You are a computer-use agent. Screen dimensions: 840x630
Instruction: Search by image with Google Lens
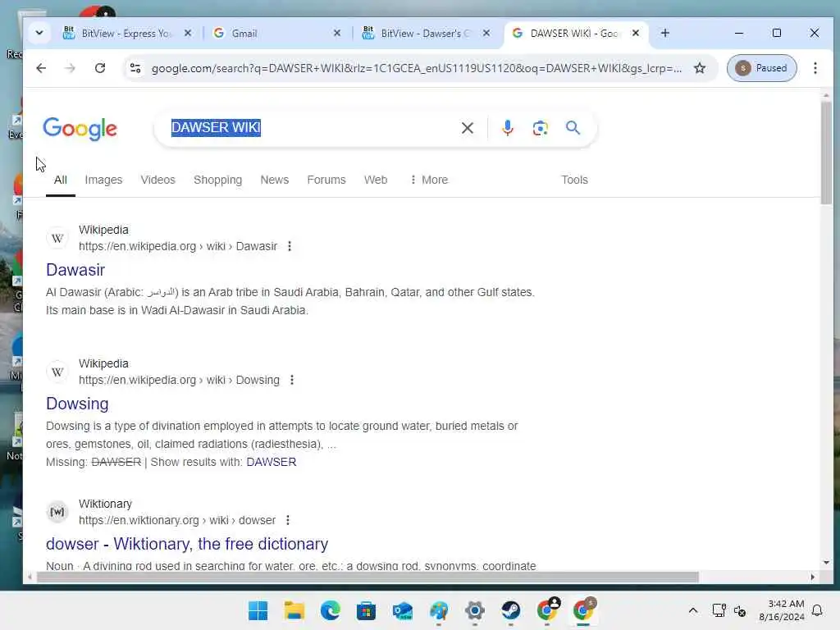point(540,127)
